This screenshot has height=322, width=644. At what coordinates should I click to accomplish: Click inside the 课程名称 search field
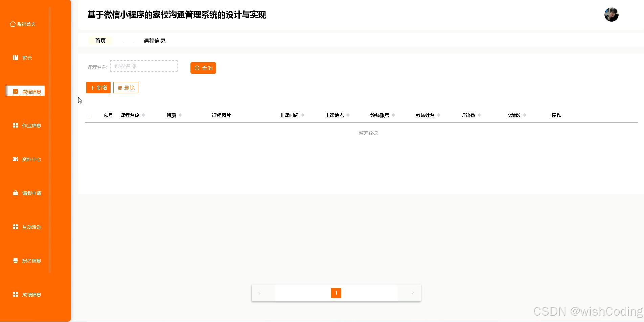143,66
